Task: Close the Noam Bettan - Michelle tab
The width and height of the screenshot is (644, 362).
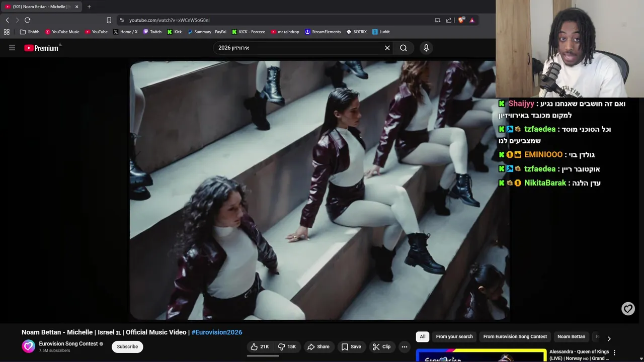Action: [x=76, y=7]
